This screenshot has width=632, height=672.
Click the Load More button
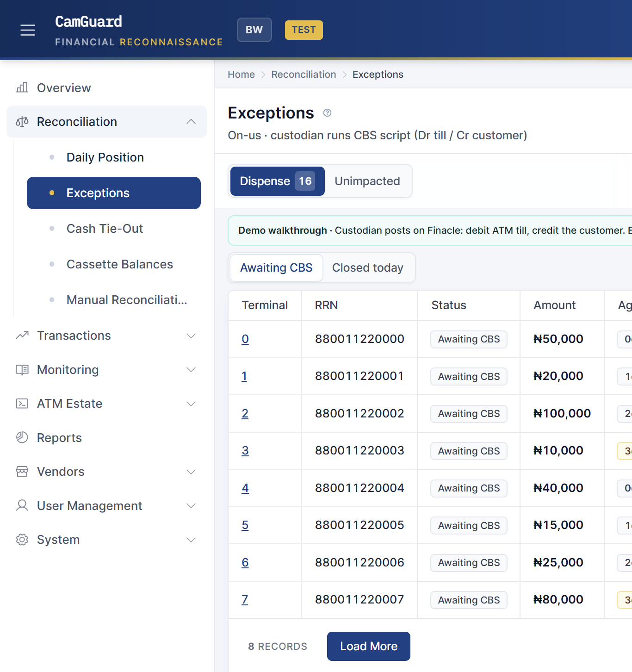point(369,646)
